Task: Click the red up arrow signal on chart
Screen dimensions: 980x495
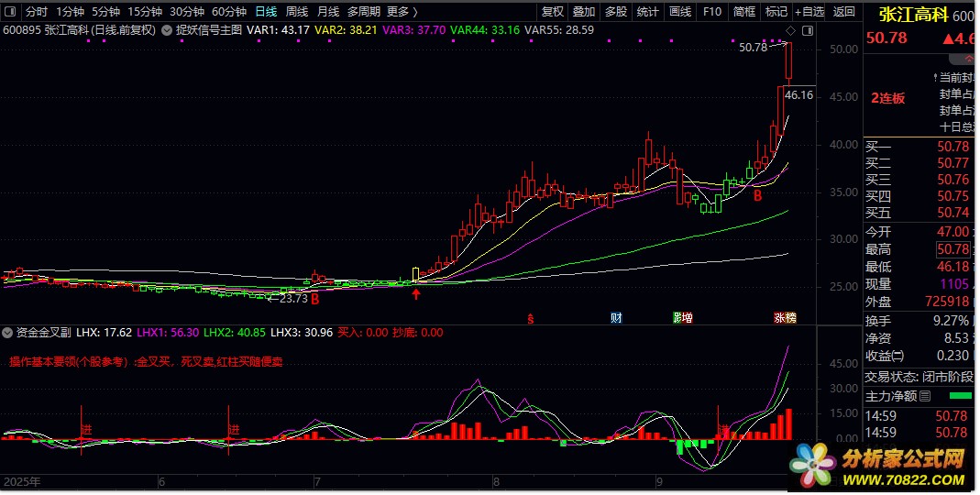Action: 416,294
